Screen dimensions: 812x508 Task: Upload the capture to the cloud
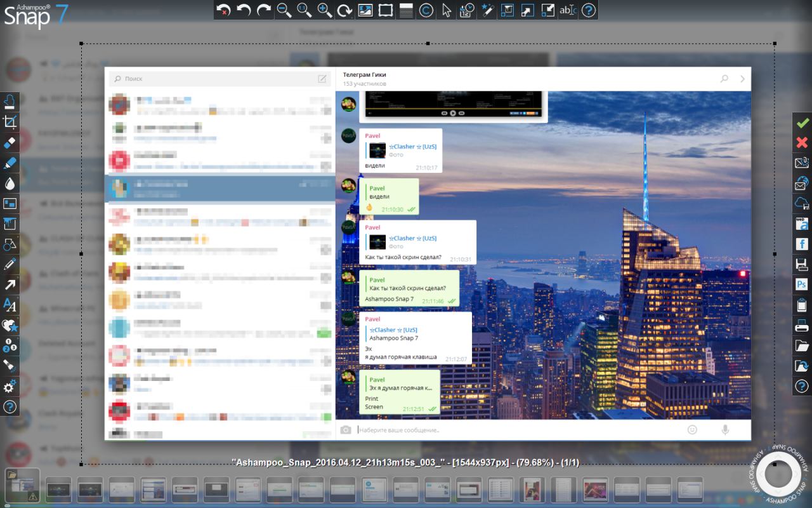click(x=802, y=204)
